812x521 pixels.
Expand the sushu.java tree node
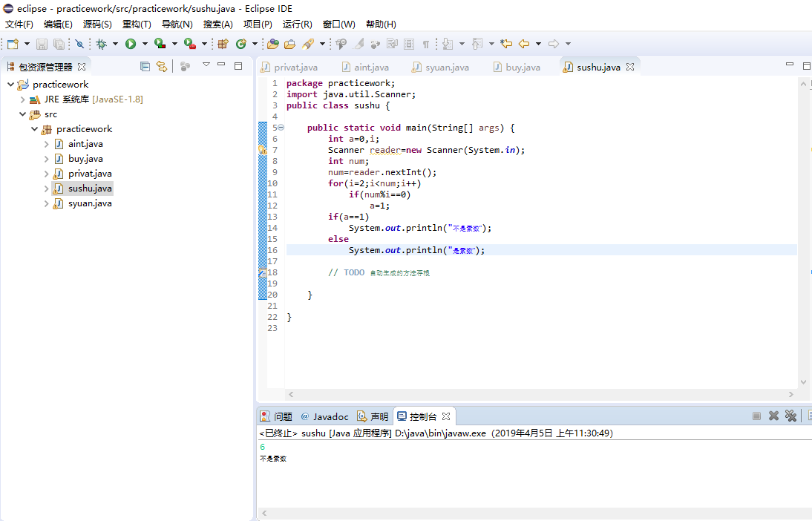[46, 189]
